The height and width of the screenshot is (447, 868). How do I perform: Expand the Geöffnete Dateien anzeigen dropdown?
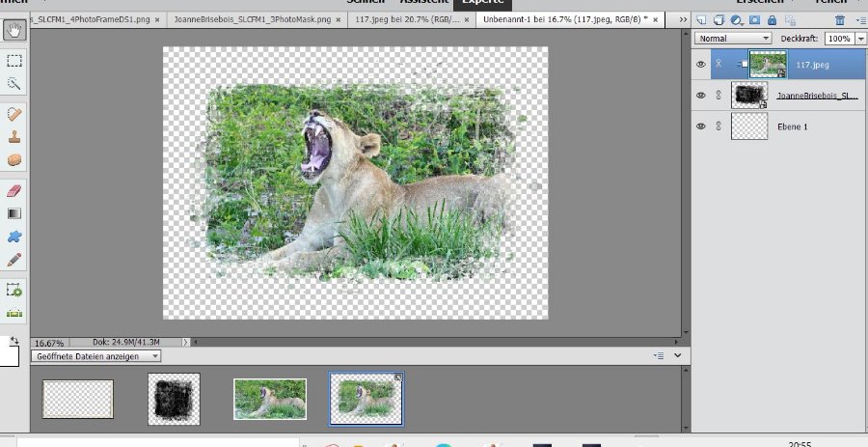point(96,355)
